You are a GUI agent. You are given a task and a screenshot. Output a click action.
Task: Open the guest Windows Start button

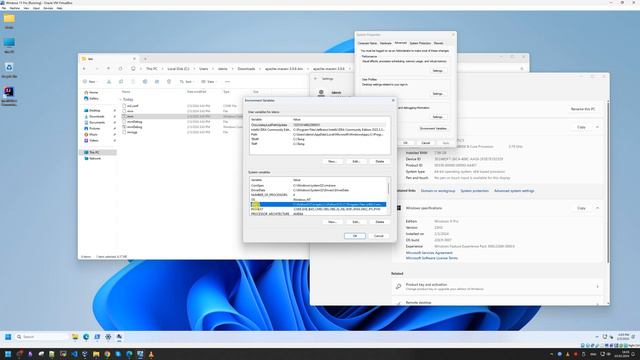tap(8, 337)
